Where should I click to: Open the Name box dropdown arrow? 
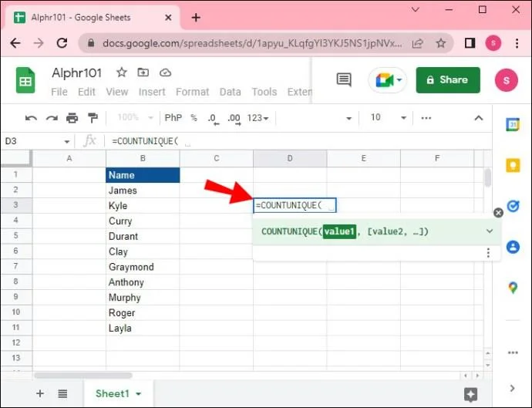coord(67,142)
